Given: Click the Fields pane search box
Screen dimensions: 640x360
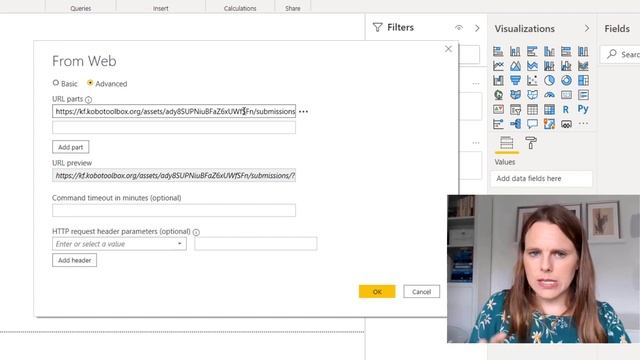Looking at the screenshot, I should pos(620,54).
